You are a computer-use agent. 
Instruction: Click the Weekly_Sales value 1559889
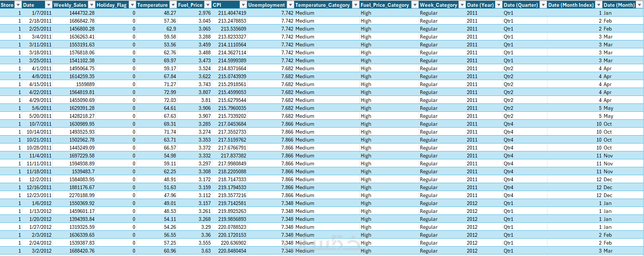[85, 84]
